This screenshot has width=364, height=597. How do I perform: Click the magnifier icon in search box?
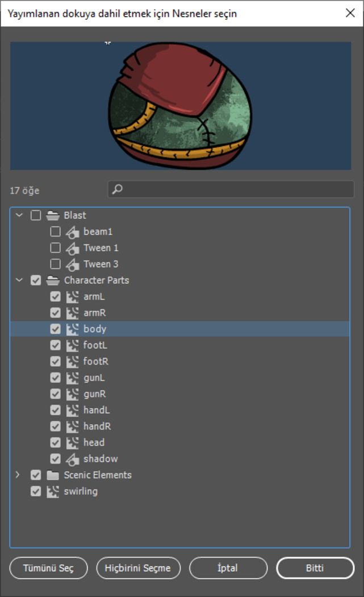(118, 189)
